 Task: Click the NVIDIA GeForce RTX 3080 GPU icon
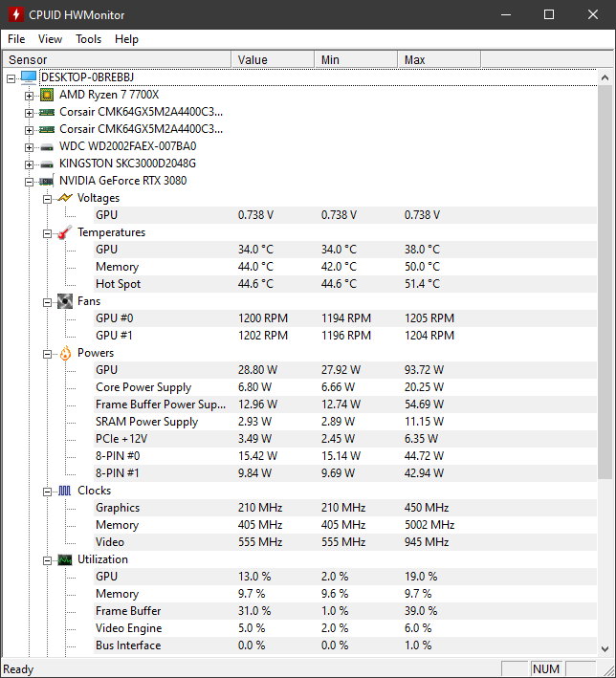pos(47,181)
